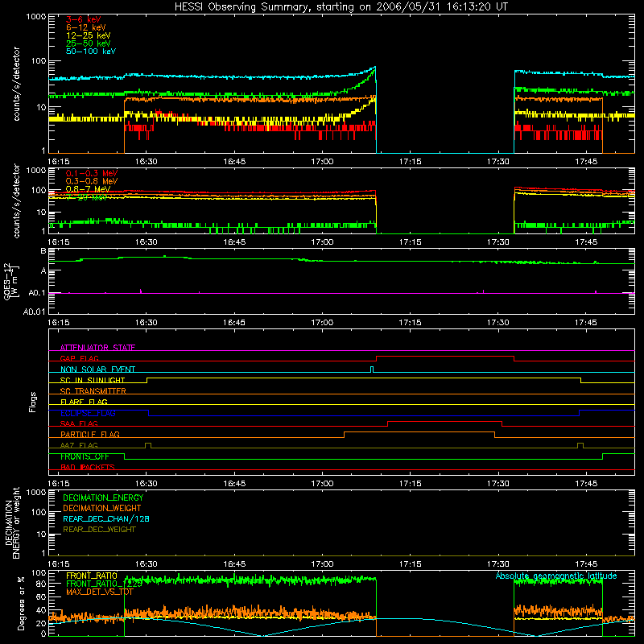This screenshot has width=644, height=644.
Task: Click the SAA_FLAG label
Action: [x=79, y=423]
